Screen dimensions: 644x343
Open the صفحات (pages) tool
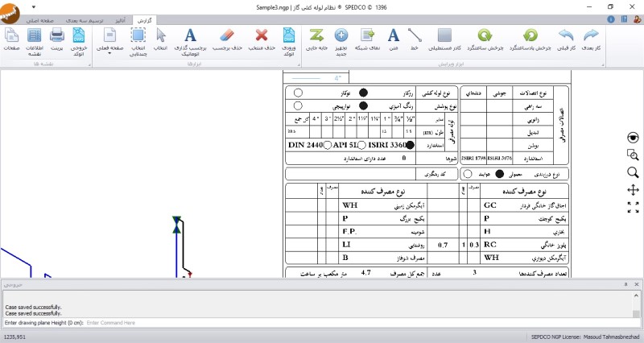[11, 39]
